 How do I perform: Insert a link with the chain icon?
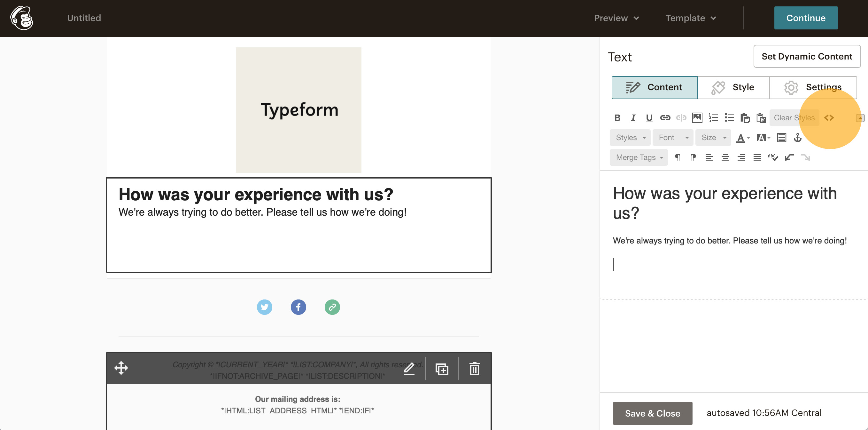(x=665, y=118)
